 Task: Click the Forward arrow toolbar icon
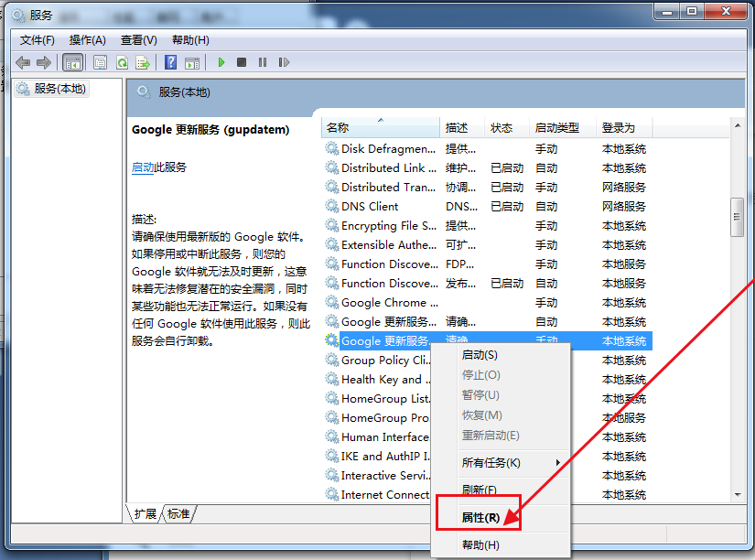click(x=44, y=62)
